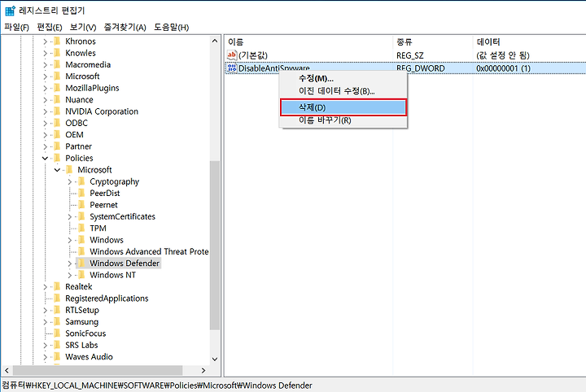Expand the Cryptography key

pos(69,182)
